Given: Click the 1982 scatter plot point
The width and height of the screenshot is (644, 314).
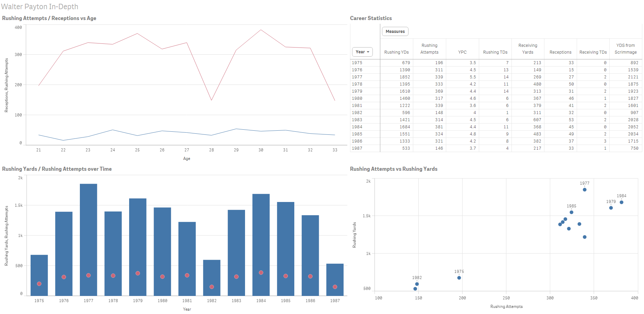Looking at the screenshot, I should (417, 284).
